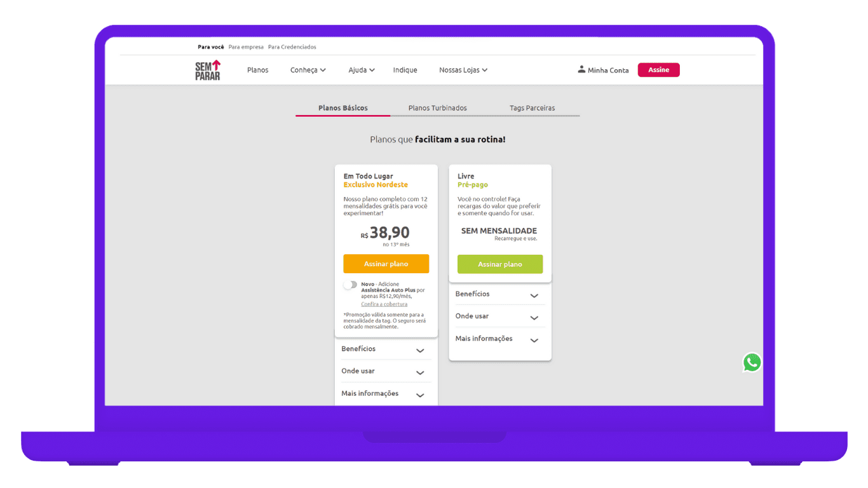The width and height of the screenshot is (868, 488).
Task: Open WhatsApp chat icon
Action: [752, 362]
